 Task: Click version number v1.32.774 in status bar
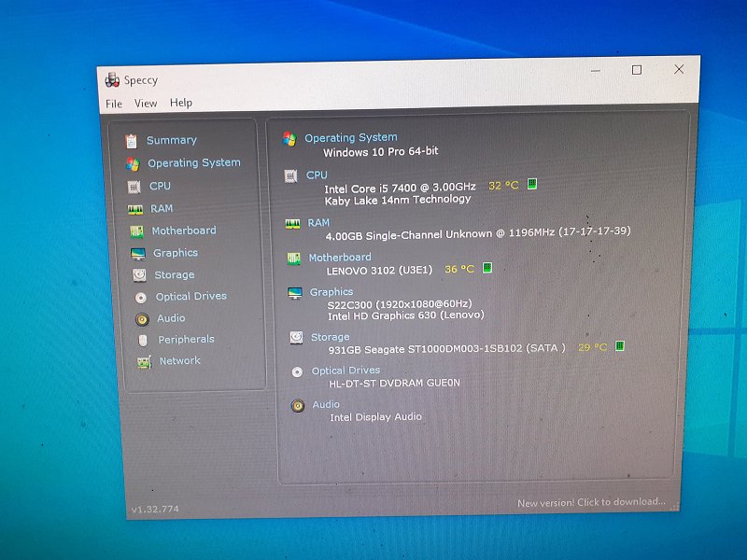point(155,509)
